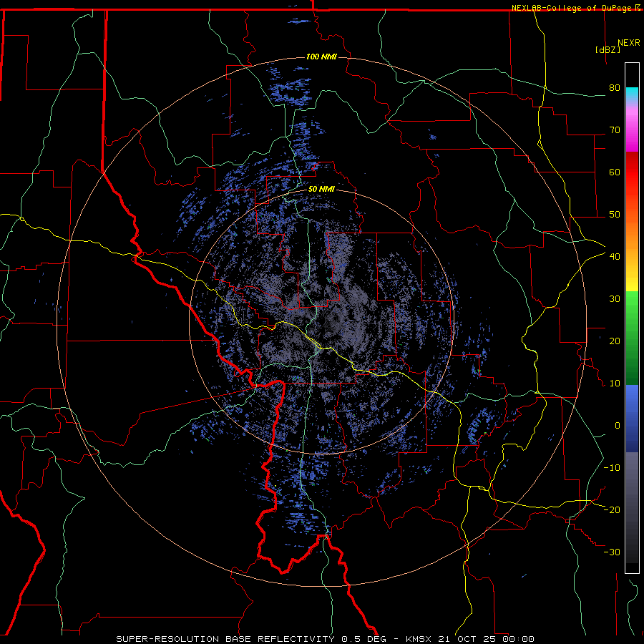Click the 80 dBZ scale value

pos(615,88)
